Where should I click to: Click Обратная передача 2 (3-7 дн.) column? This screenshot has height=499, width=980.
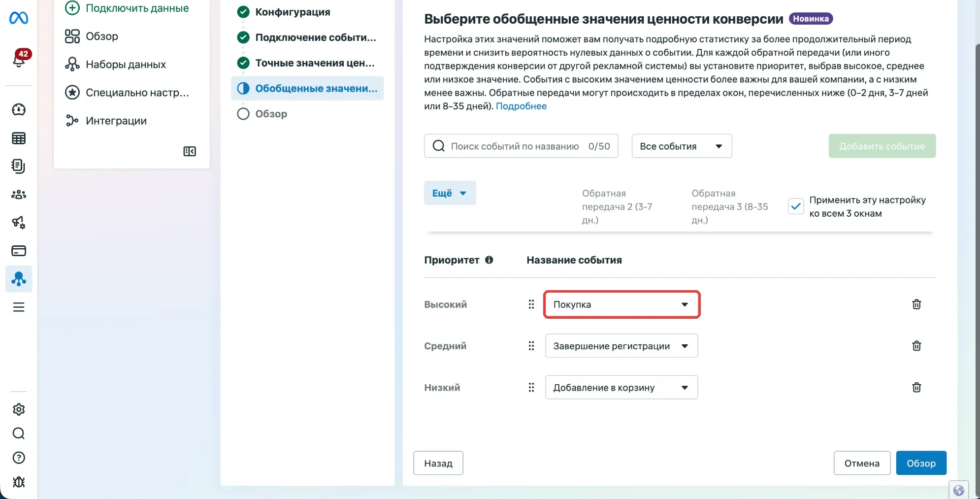[x=618, y=207]
